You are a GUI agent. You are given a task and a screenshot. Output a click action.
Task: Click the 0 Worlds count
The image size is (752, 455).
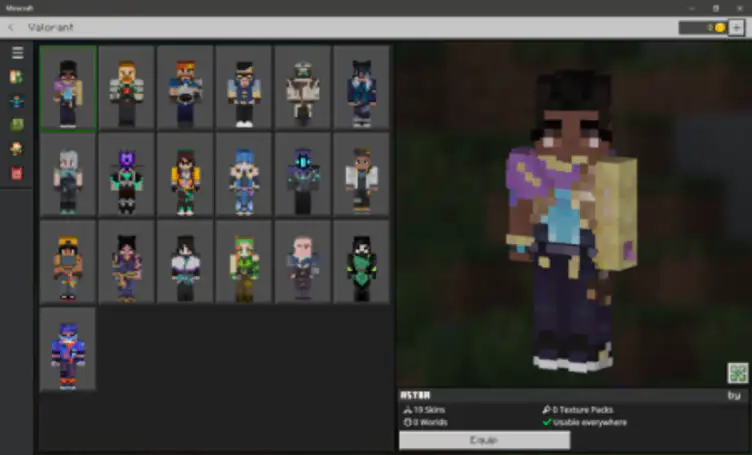tap(430, 422)
